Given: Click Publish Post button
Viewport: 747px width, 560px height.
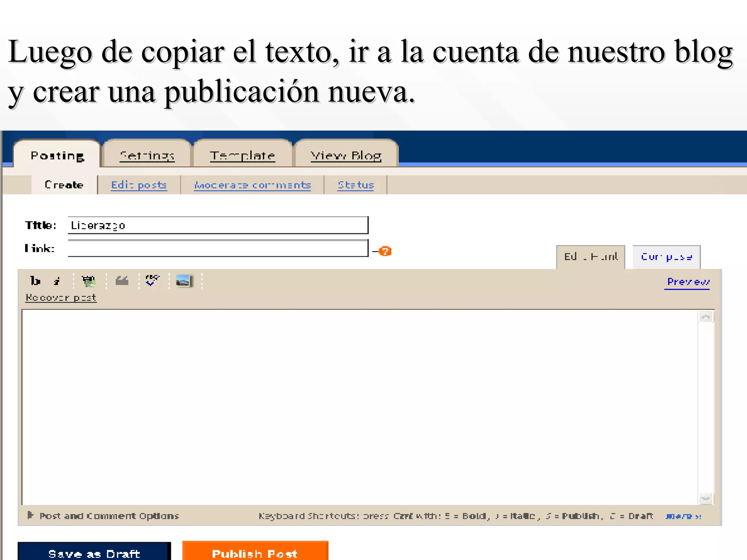Looking at the screenshot, I should pyautogui.click(x=255, y=551).
